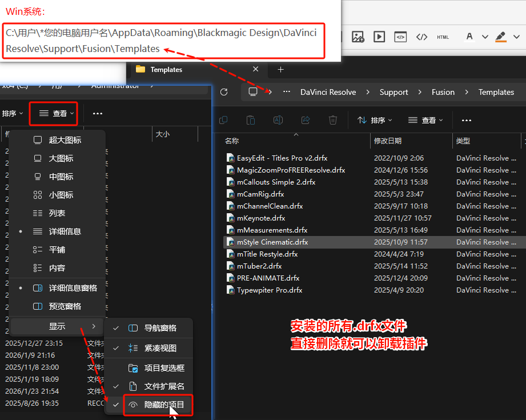526x420 pixels.
Task: Click the Share icon in Explorer toolbar
Action: point(306,120)
